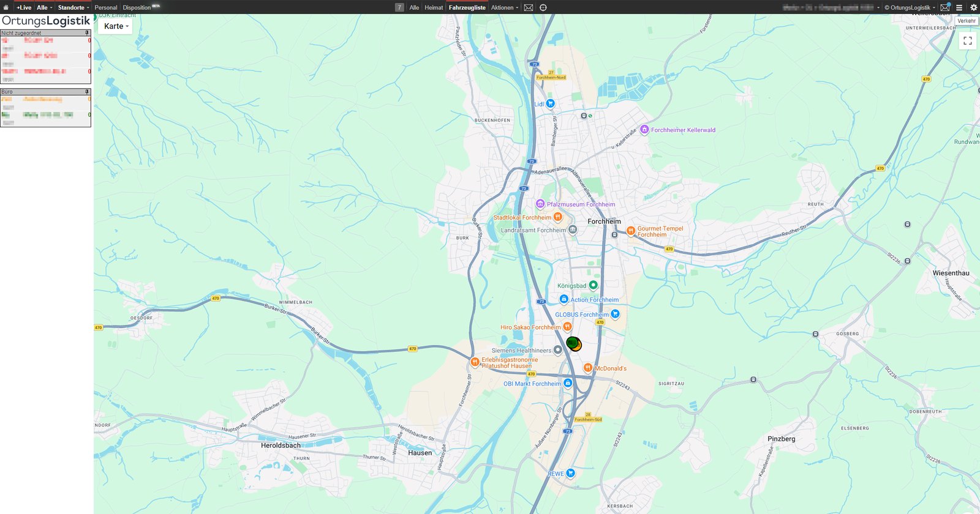
Task: Click the Lidl shopping marker
Action: (x=550, y=103)
